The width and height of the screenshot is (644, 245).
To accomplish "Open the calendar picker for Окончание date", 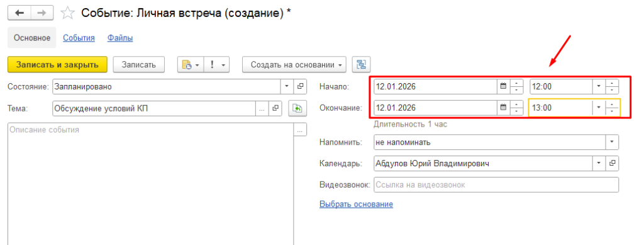I will pos(503,108).
